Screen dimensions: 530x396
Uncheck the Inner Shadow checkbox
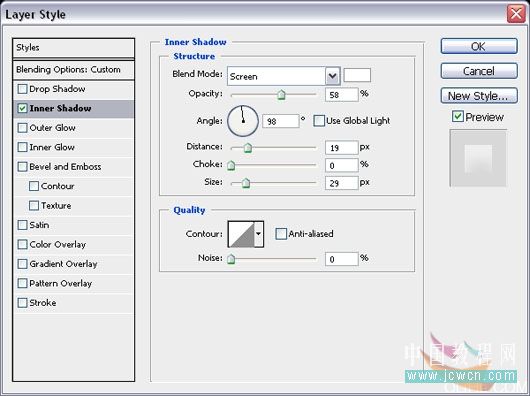(22, 108)
